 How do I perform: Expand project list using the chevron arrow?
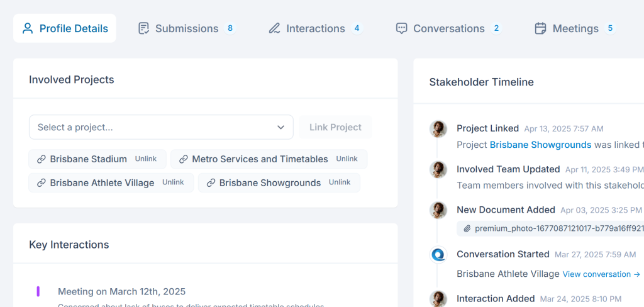click(280, 127)
